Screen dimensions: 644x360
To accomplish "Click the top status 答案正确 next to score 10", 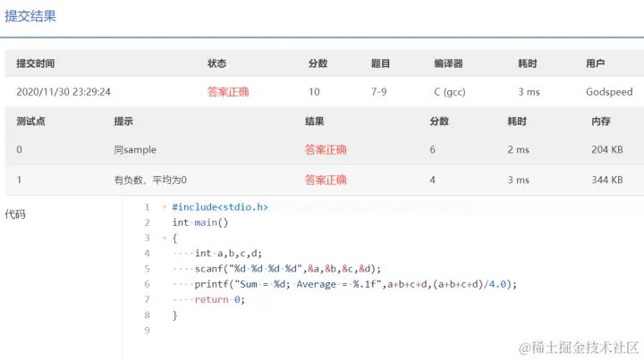I will click(x=228, y=92).
